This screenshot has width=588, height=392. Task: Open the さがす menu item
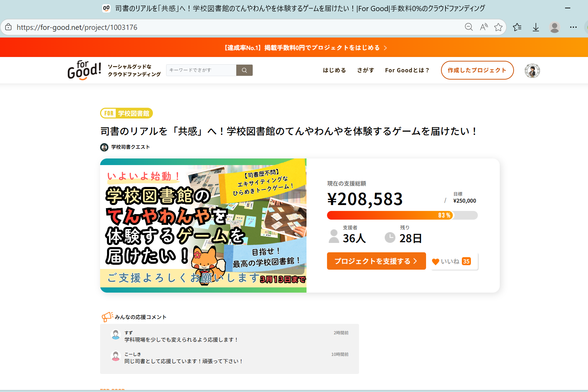coord(366,70)
